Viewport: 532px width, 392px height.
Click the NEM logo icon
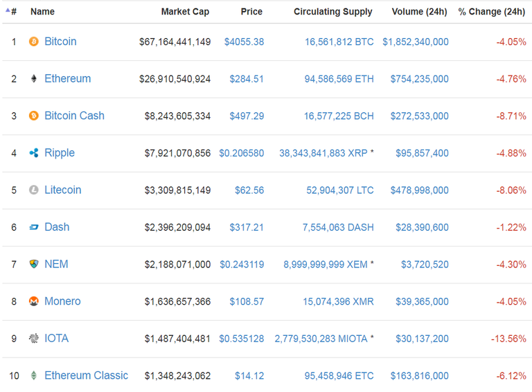34,264
